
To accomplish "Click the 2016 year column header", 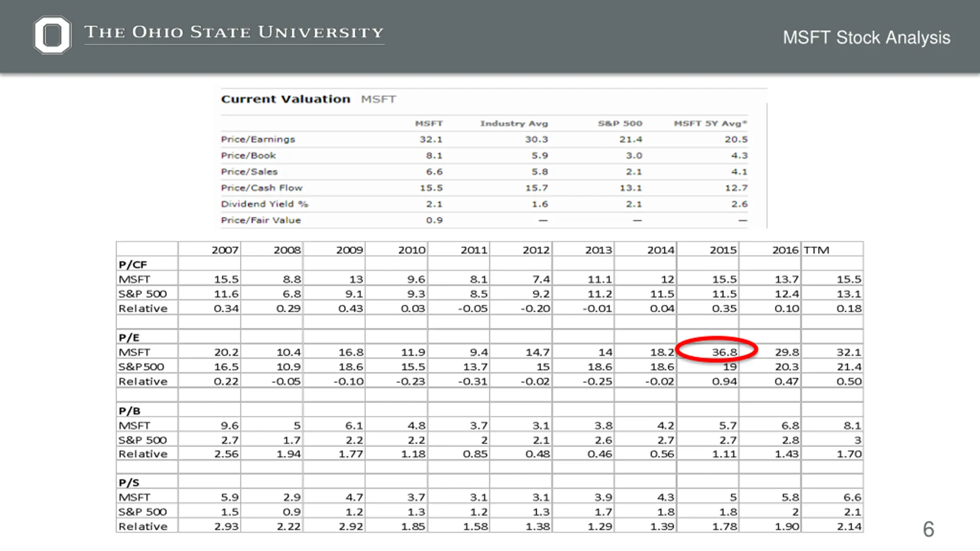I will (786, 250).
